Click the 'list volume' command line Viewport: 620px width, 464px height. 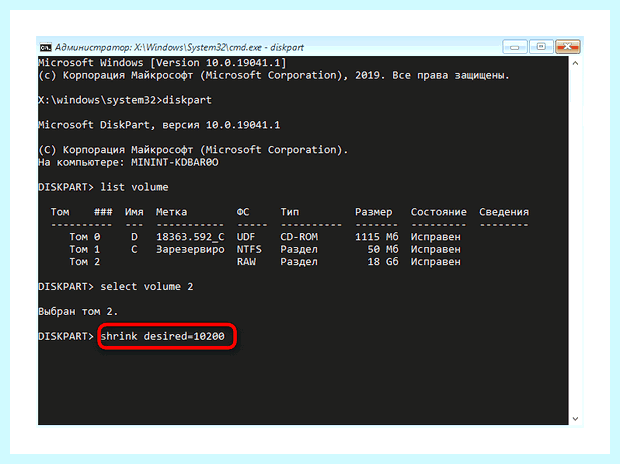[103, 187]
